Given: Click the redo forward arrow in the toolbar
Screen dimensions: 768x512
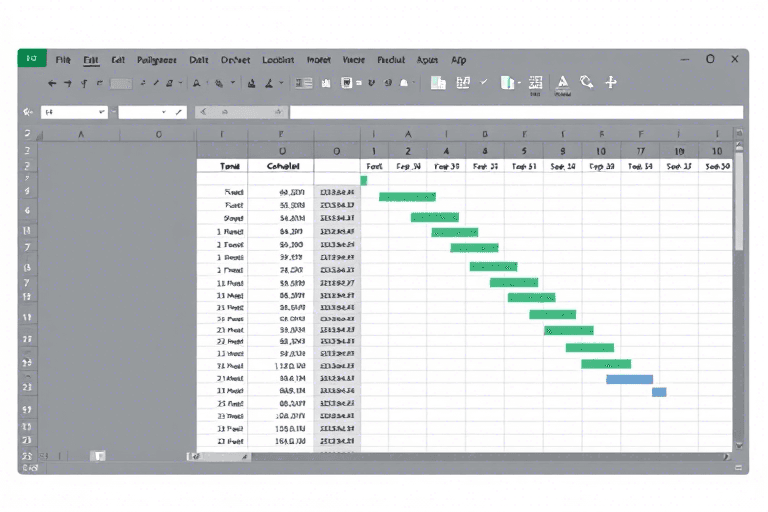Looking at the screenshot, I should click(x=68, y=84).
